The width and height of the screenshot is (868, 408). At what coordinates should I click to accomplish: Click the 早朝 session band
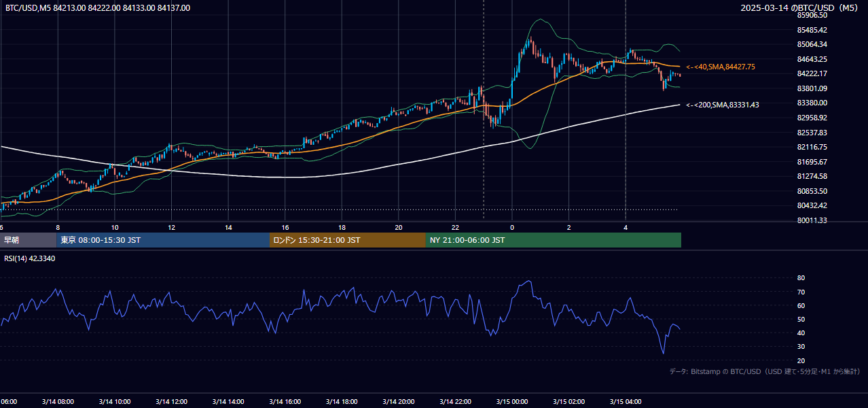coord(28,240)
